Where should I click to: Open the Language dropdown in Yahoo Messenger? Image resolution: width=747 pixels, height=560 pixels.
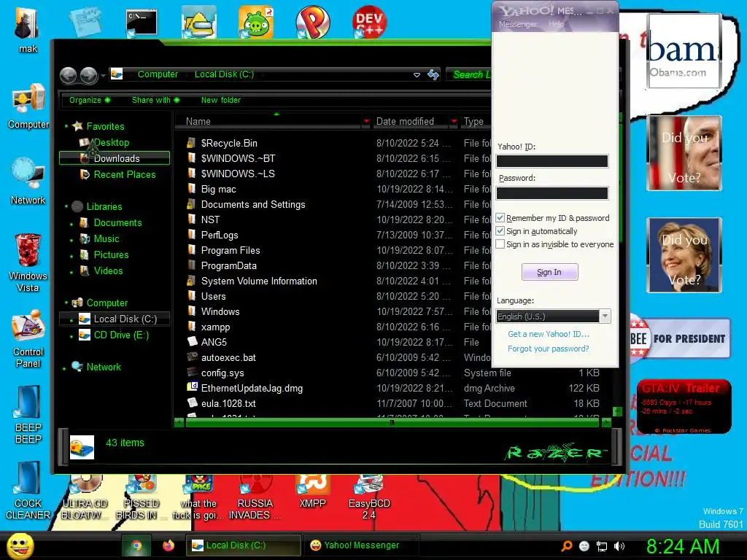[605, 316]
